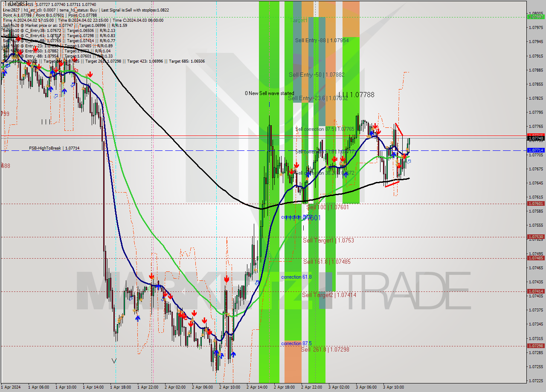This screenshot has height=392, width=546.
Task: Click the red 1.07414 price tag on axis
Action: (x=536, y=291)
